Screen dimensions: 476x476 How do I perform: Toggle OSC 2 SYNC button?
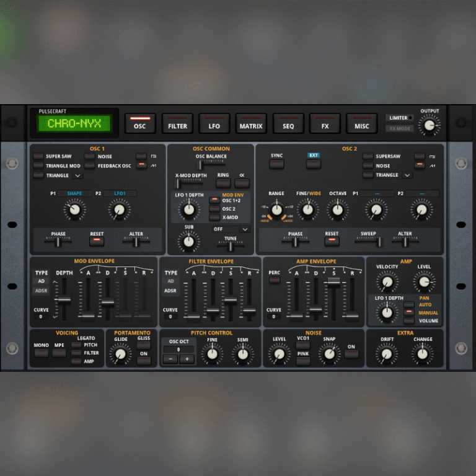[276, 164]
